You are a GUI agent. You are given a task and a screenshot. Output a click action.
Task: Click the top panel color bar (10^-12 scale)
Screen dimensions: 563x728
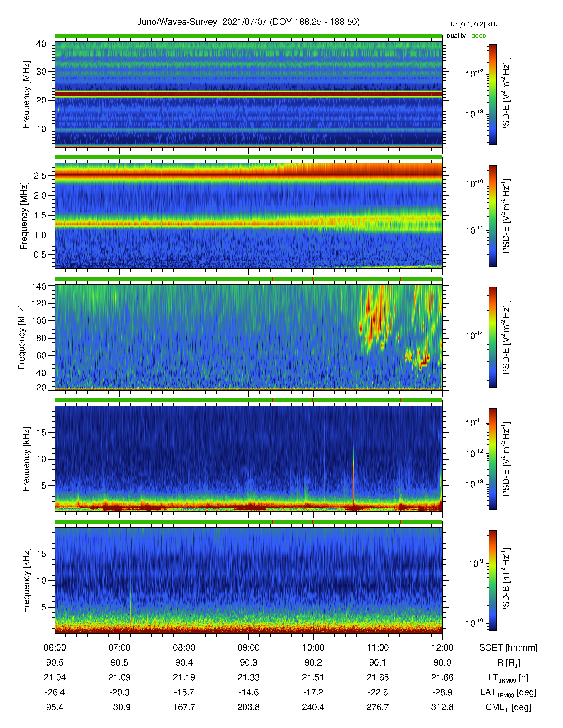coord(493,94)
